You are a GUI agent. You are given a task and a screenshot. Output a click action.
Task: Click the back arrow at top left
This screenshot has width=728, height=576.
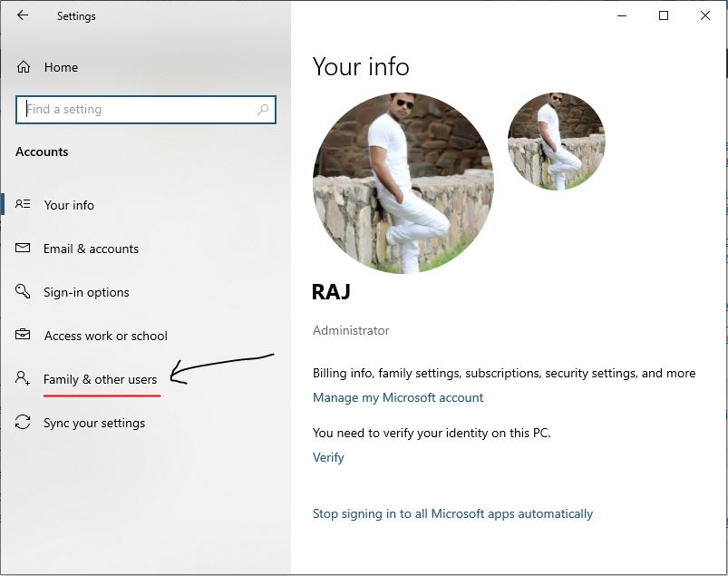[22, 15]
